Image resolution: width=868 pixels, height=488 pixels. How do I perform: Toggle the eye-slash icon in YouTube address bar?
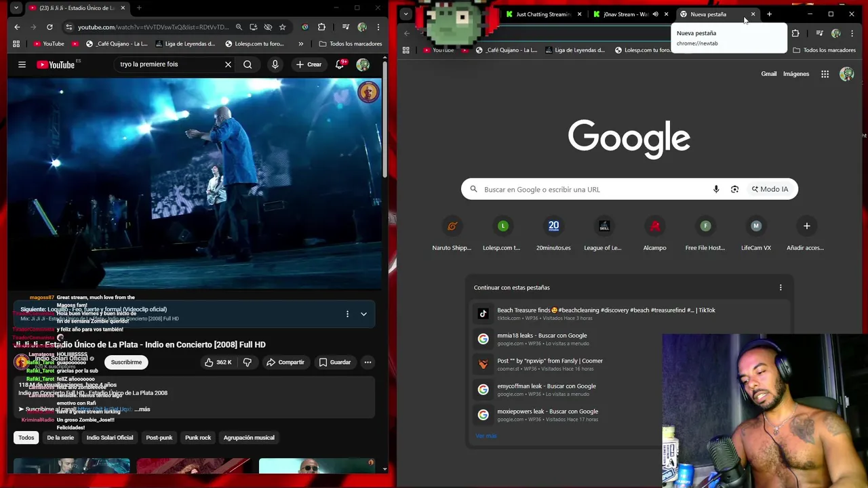pos(268,27)
